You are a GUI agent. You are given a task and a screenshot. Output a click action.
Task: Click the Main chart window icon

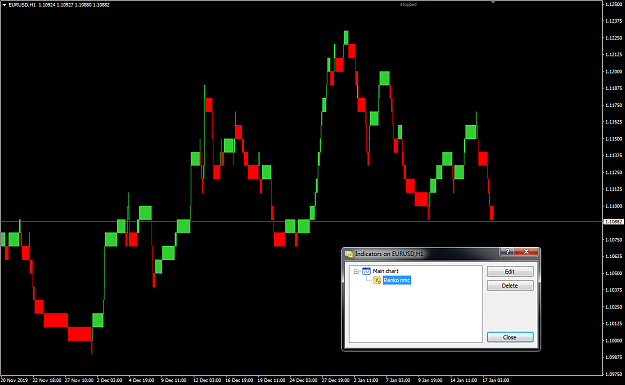tap(366, 271)
